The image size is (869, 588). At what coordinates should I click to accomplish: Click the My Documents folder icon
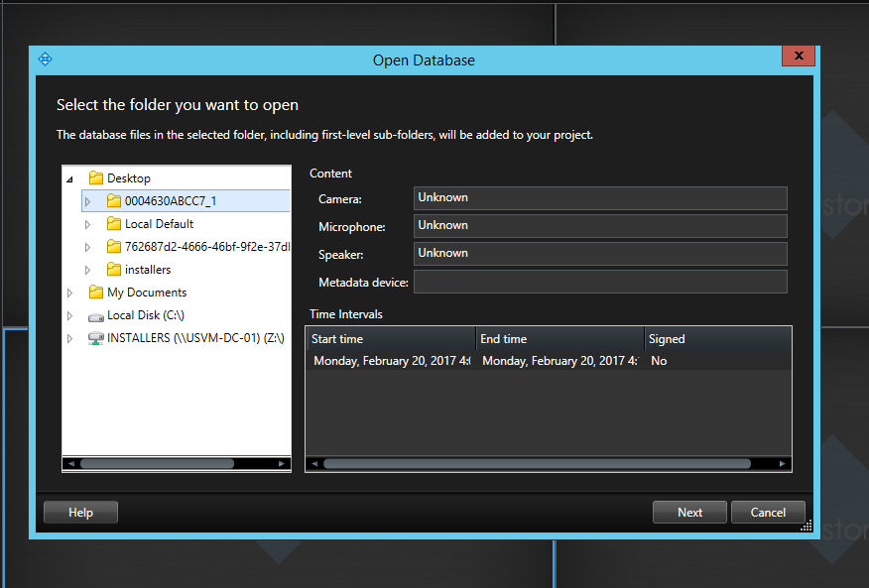97,292
